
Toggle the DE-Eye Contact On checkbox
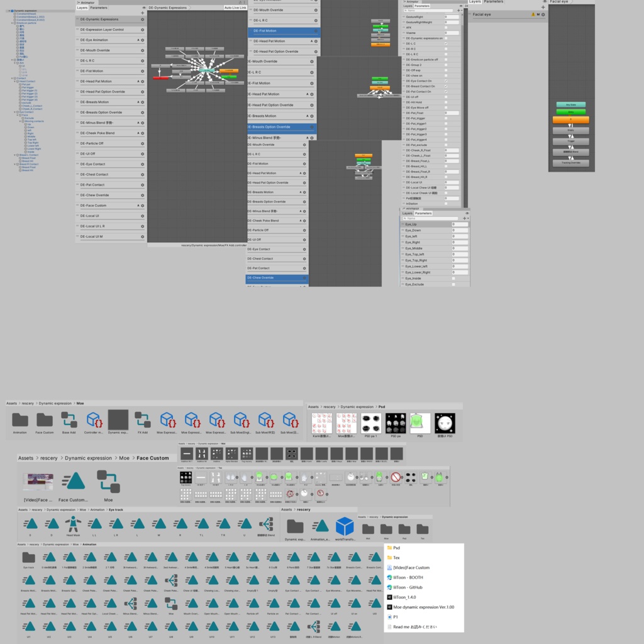tap(446, 81)
